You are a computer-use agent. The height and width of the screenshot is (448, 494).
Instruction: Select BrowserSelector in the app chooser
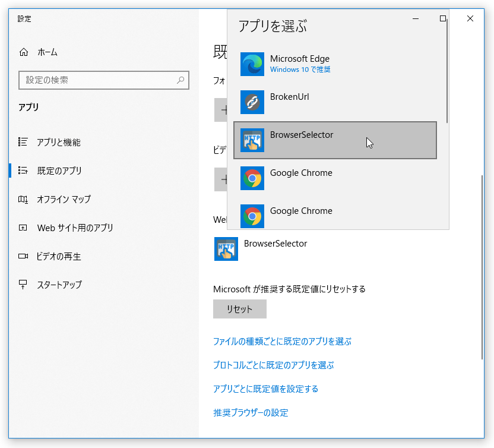tap(335, 140)
